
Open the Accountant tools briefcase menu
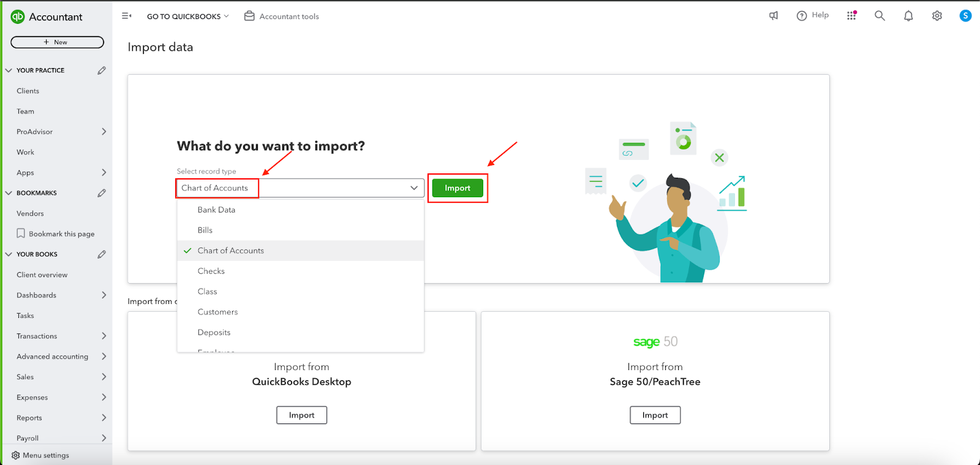tap(282, 17)
